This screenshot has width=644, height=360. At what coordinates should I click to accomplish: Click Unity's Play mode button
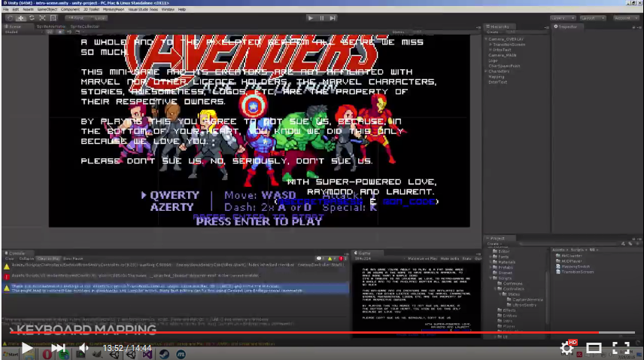tap(311, 18)
